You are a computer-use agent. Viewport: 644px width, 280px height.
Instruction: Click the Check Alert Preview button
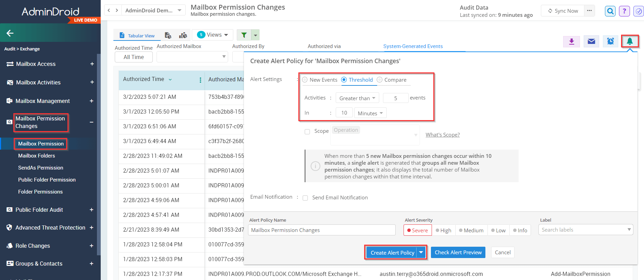pyautogui.click(x=458, y=253)
